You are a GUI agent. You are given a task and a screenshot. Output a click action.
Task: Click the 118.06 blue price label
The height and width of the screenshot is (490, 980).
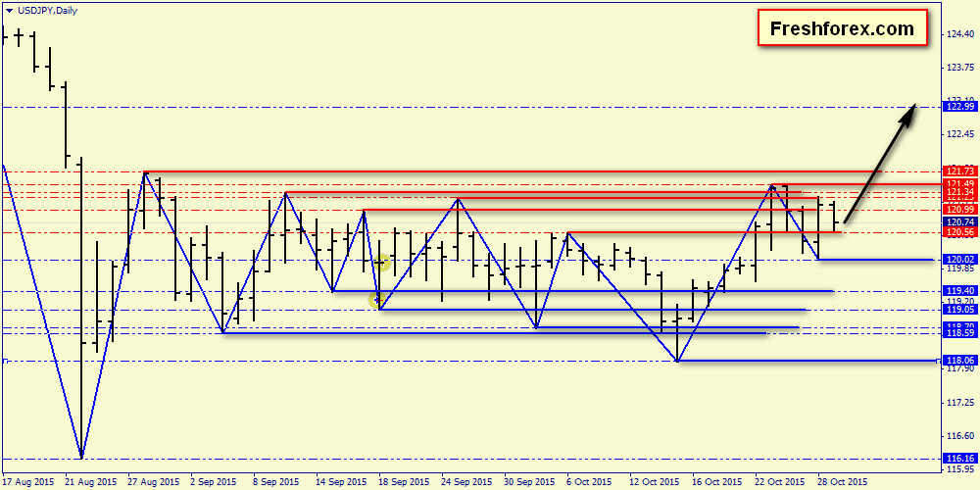click(x=959, y=361)
